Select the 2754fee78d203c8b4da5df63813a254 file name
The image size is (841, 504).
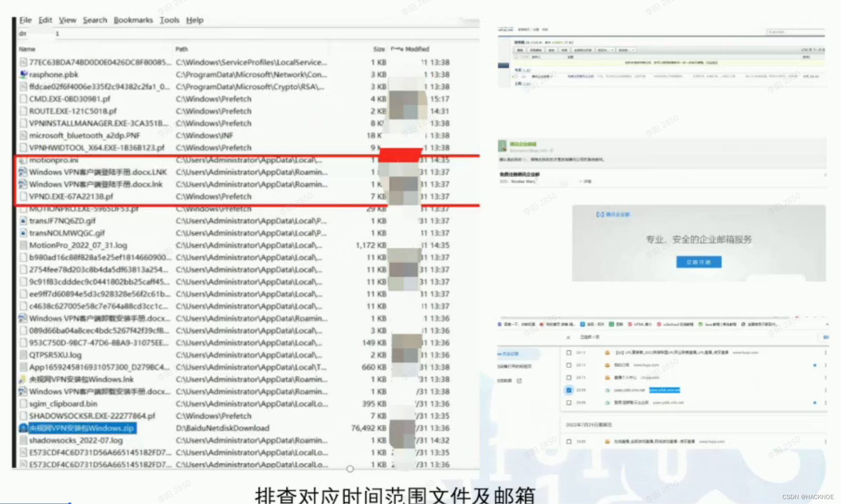[99, 270]
